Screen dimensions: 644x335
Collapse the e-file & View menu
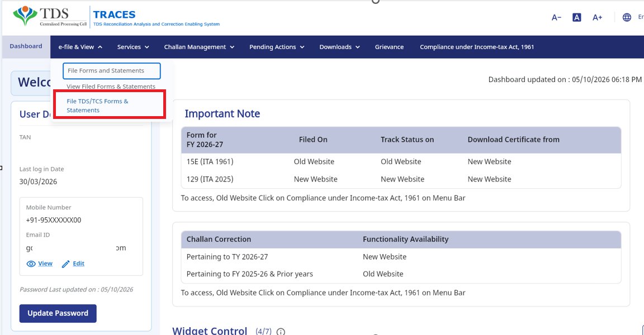80,47
